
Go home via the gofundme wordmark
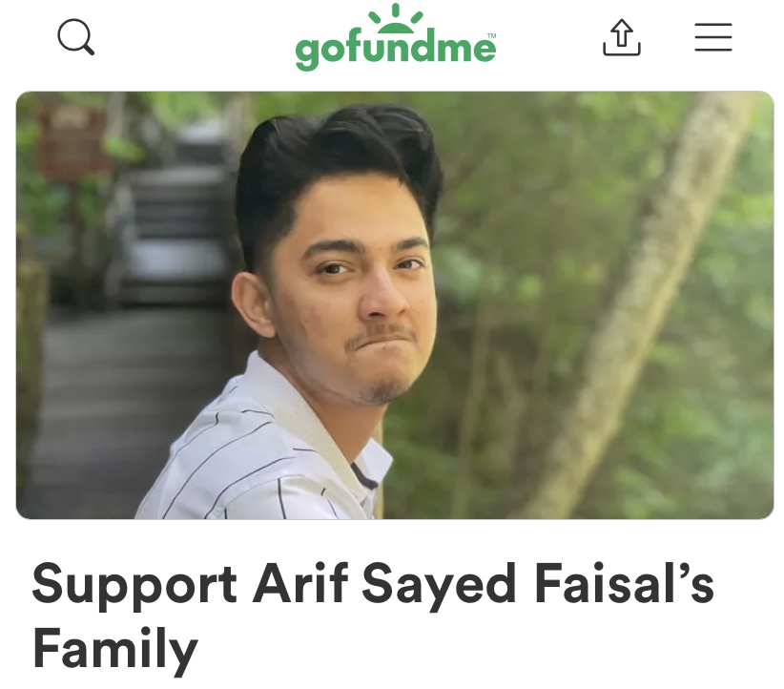pos(395,50)
